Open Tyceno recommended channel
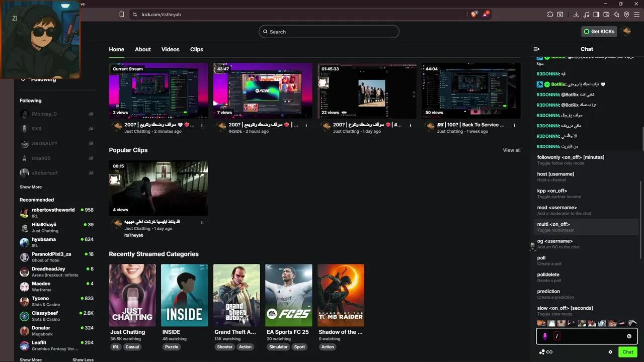The height and width of the screenshot is (362, 644). pyautogui.click(x=56, y=301)
